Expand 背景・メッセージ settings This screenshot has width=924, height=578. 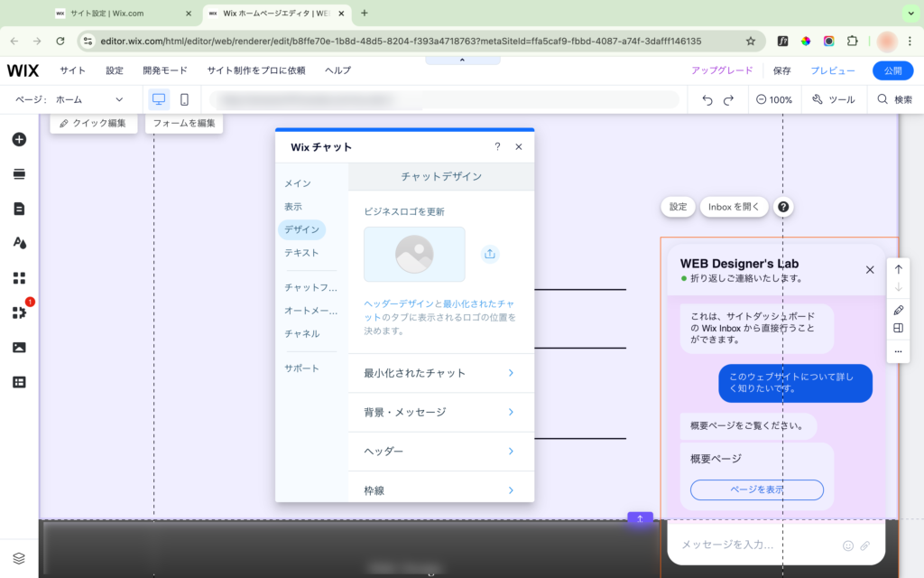440,412
